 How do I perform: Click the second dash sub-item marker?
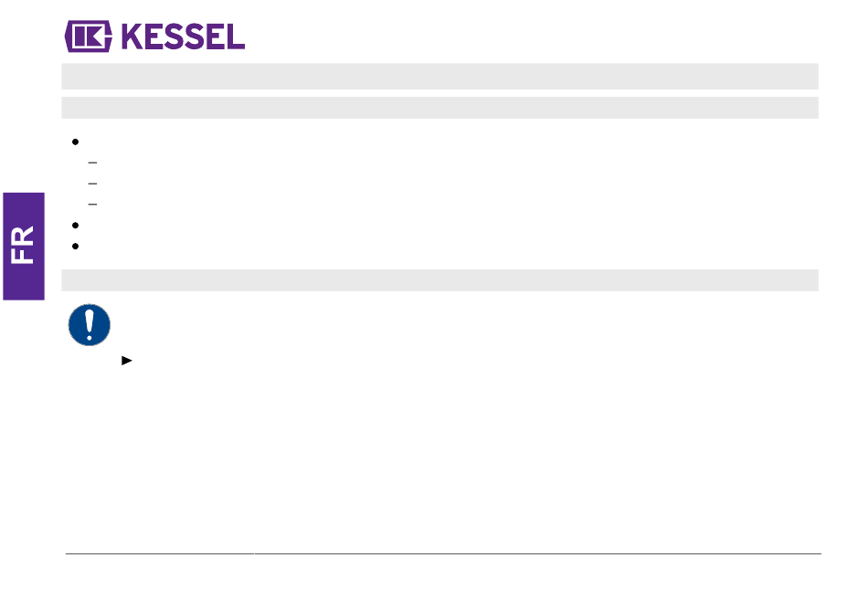pos(92,184)
